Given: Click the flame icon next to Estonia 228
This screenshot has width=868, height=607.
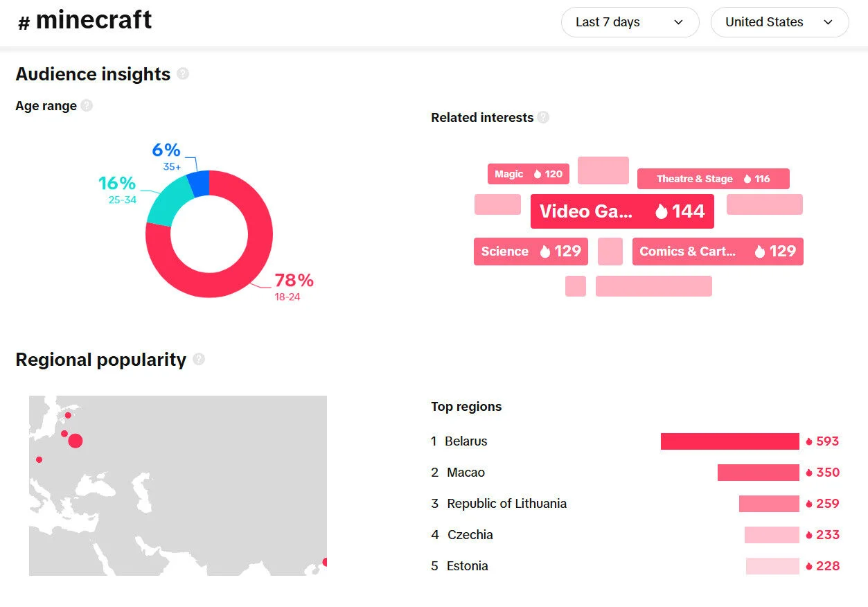Looking at the screenshot, I should click(809, 565).
